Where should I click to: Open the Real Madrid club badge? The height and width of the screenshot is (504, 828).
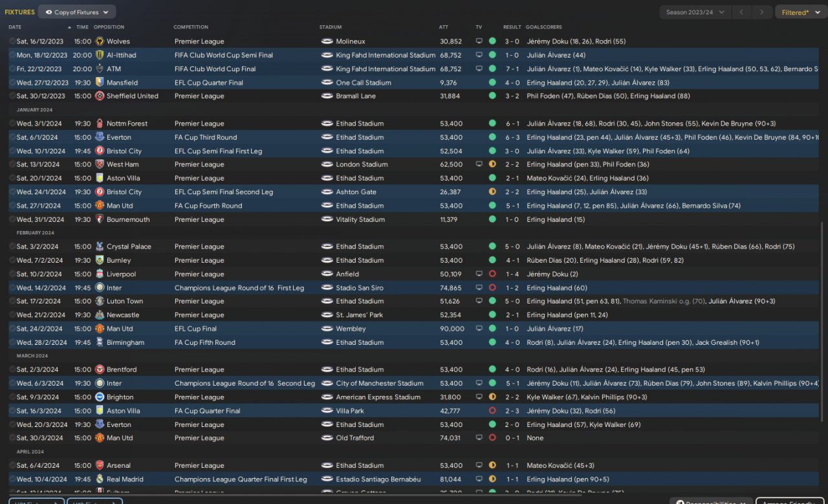(x=100, y=479)
